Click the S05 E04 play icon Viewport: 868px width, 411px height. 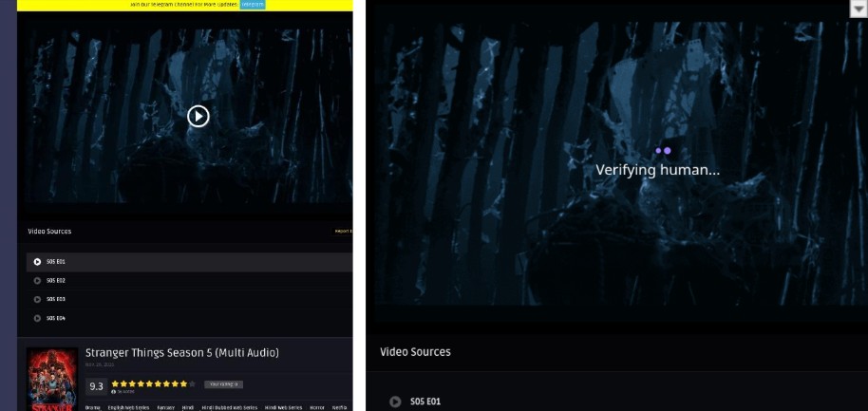click(x=37, y=318)
